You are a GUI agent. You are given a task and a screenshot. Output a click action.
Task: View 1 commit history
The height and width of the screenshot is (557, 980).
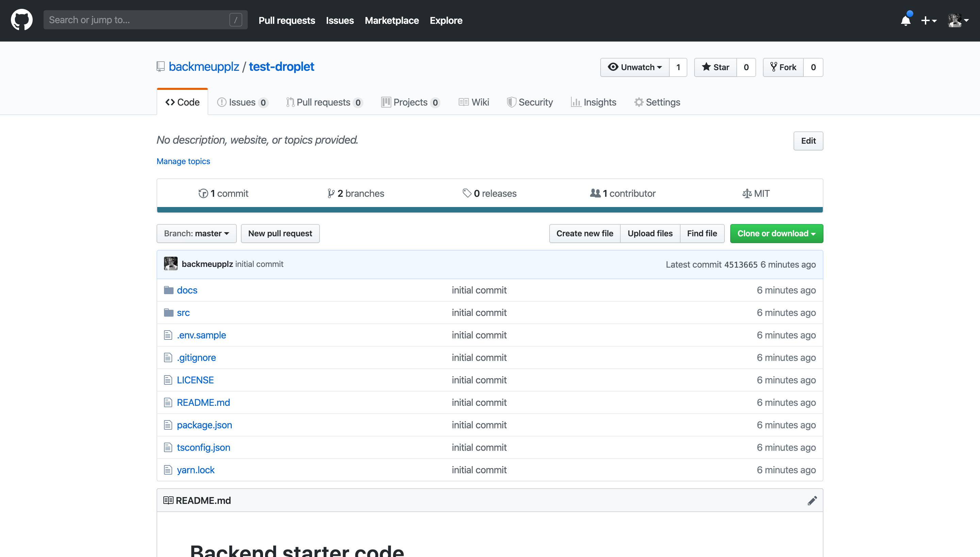tap(224, 193)
